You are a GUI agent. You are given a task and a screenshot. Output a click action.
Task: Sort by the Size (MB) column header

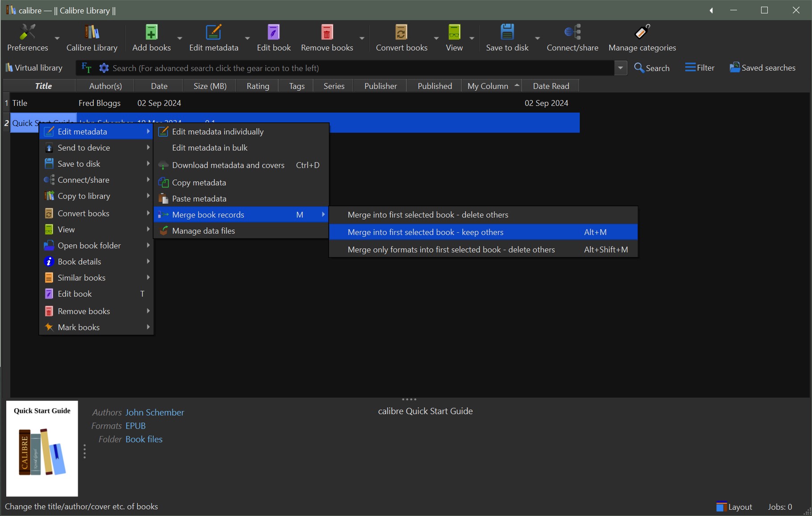[x=210, y=86]
